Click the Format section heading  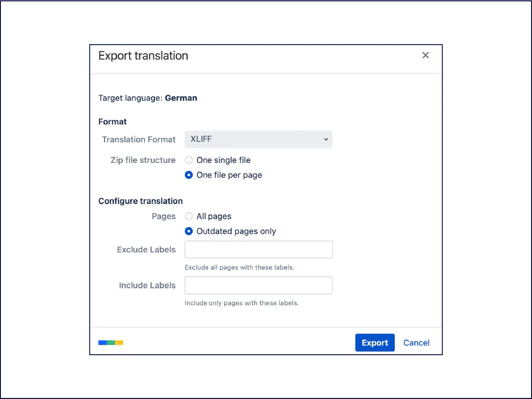pos(113,122)
